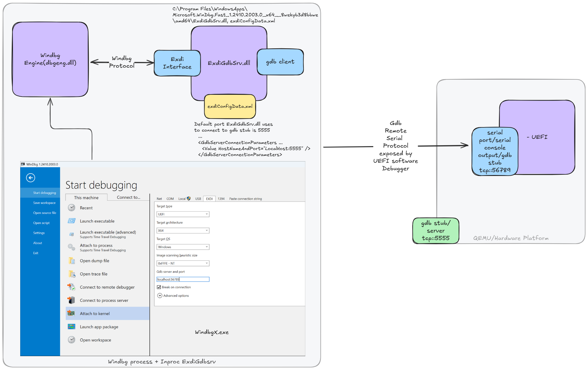588x370 pixels.
Task: Open the Target architecture X64 dropdown
Action: 183,230
